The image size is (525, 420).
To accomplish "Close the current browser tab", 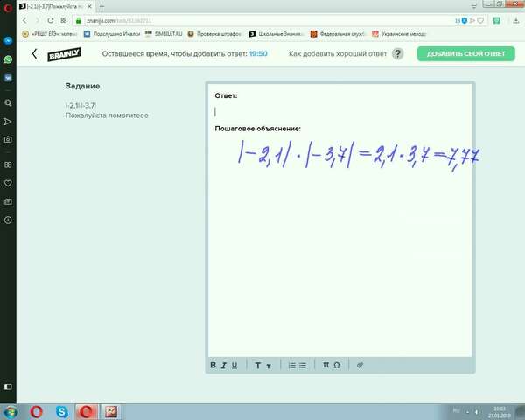I will (x=89, y=6).
